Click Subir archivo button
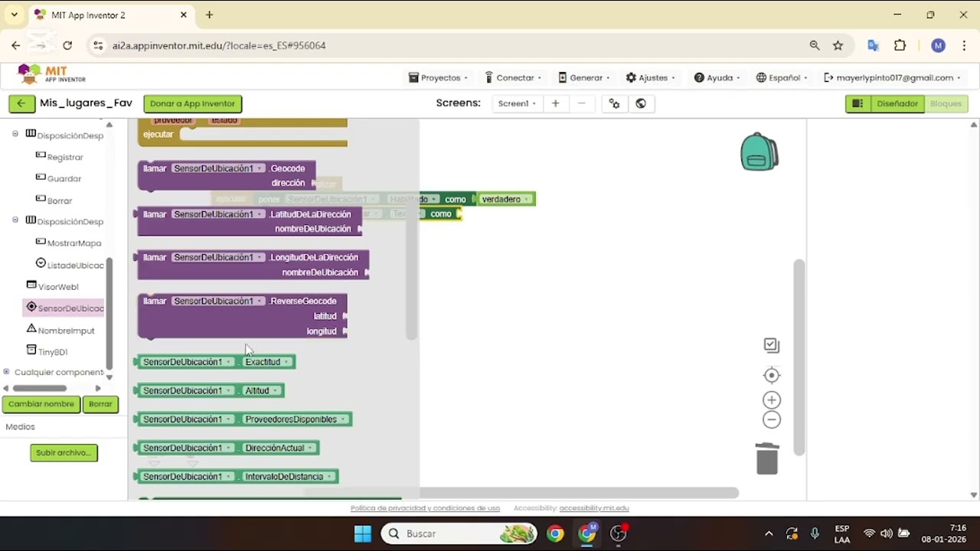The width and height of the screenshot is (980, 551). [64, 452]
